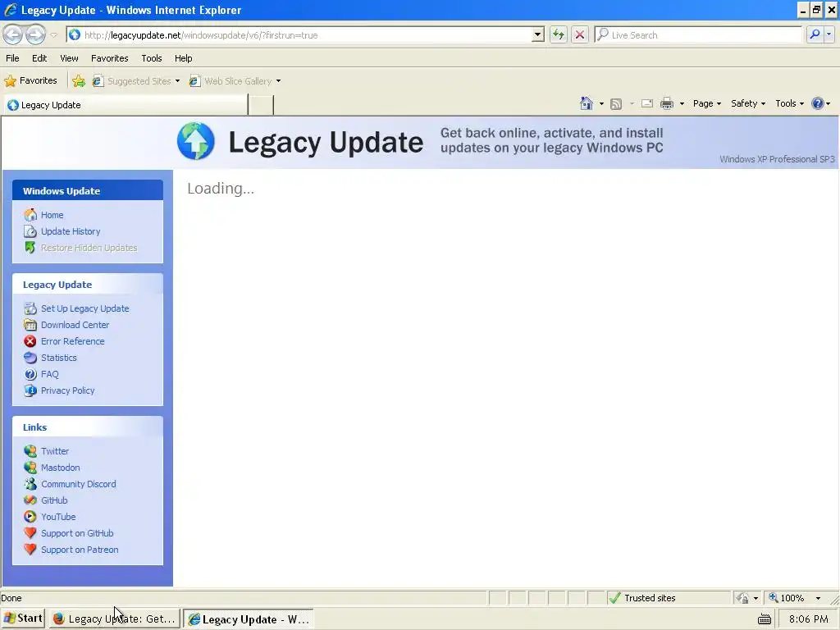Viewport: 840px width, 630px height.
Task: Click the Add to Favorites Bar icon
Action: click(79, 81)
